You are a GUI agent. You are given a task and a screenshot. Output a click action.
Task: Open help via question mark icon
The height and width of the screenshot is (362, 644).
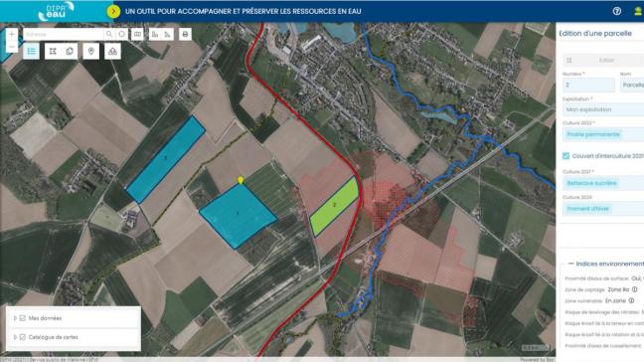[x=617, y=11]
